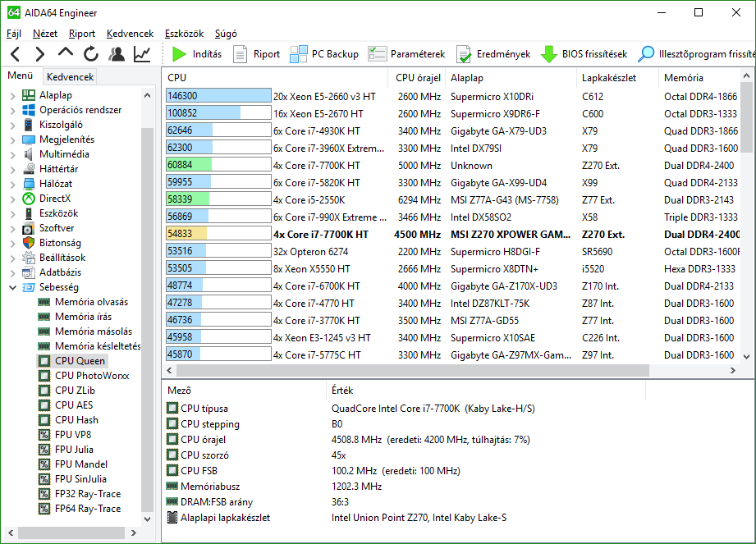Go back with the left arrow icon
Viewport: 756px width, 544px height.
[16, 54]
